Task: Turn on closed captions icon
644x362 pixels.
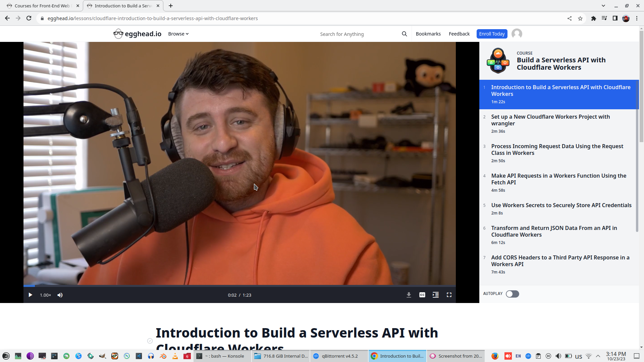Action: [422, 295]
